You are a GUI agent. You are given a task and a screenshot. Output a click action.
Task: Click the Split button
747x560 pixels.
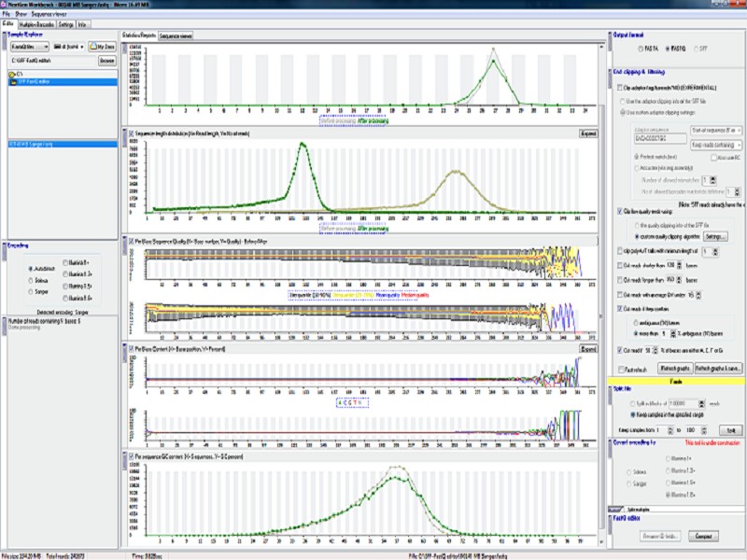coord(731,428)
